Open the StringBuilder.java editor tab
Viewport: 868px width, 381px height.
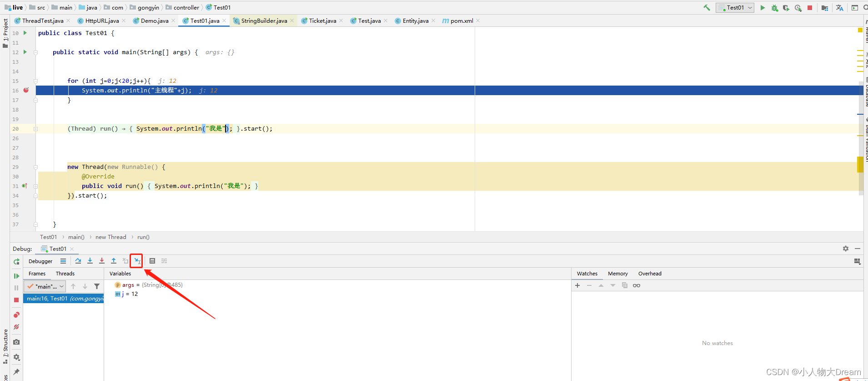click(x=264, y=21)
